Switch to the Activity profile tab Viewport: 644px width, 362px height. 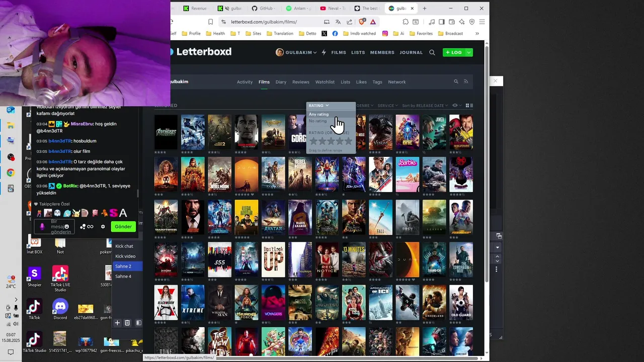click(245, 82)
